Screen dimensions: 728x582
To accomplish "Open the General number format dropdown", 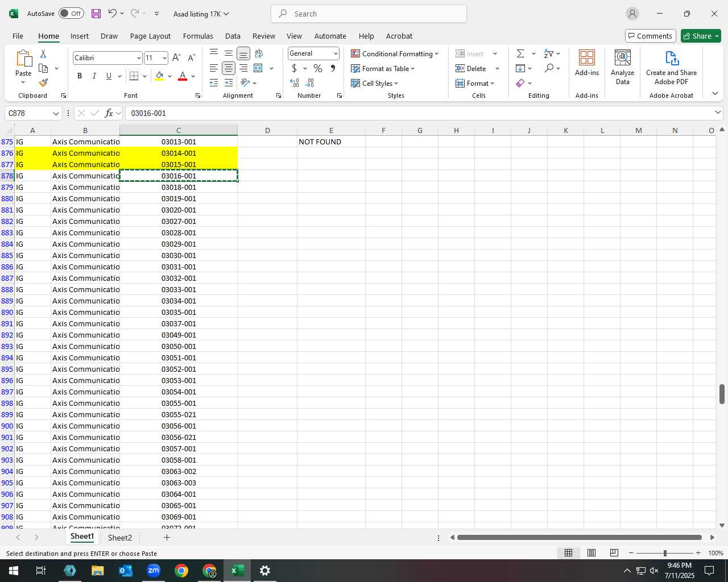I will pyautogui.click(x=336, y=53).
